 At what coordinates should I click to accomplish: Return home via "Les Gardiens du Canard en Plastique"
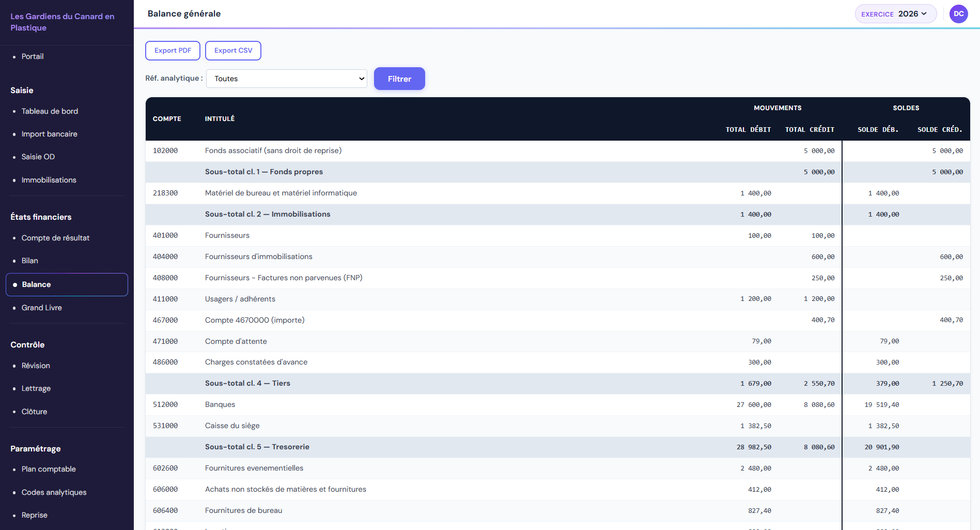(62, 22)
